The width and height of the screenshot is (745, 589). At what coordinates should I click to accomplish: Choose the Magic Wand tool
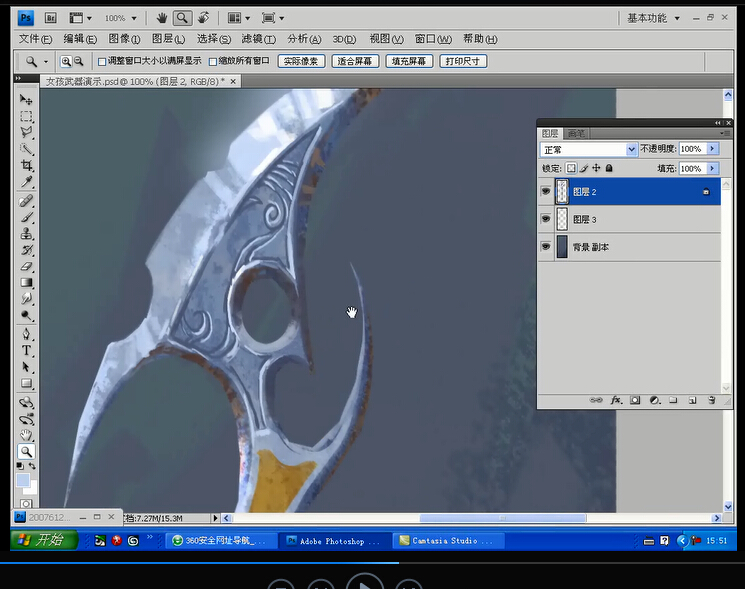point(27,148)
